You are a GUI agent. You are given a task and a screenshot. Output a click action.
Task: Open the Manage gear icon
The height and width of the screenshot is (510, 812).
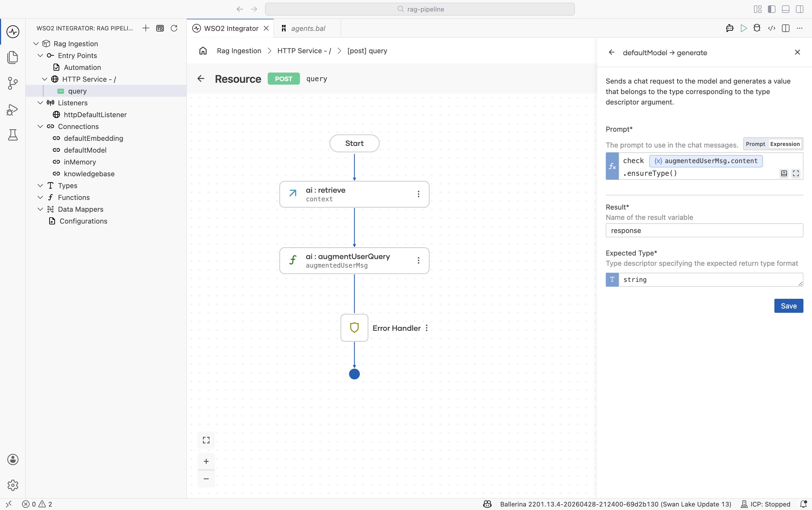click(13, 485)
